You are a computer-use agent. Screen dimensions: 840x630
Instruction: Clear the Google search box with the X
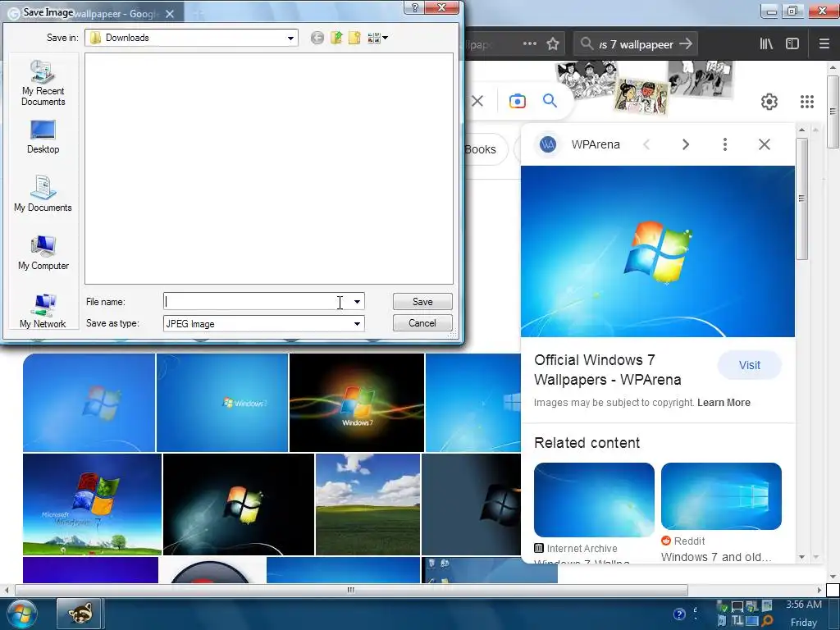coord(478,101)
